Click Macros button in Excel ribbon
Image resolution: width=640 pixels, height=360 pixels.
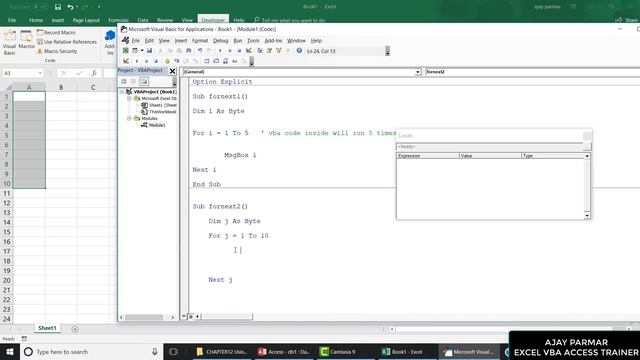click(x=26, y=40)
